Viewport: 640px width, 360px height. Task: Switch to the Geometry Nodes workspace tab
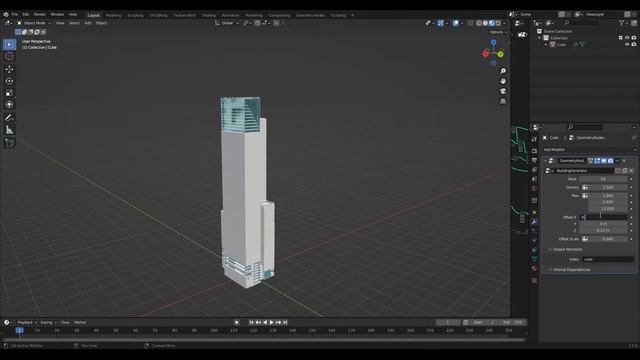coord(310,15)
